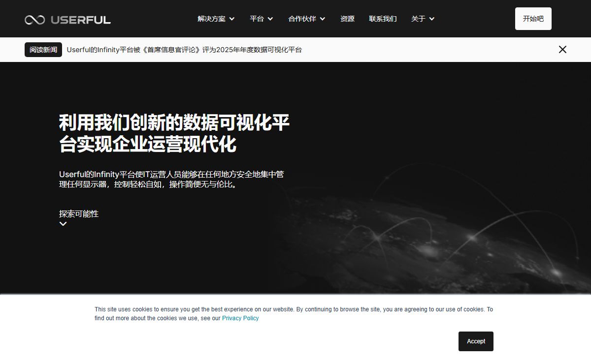Expand the chevron next to 解决方案
The image size is (591, 364).
(232, 19)
